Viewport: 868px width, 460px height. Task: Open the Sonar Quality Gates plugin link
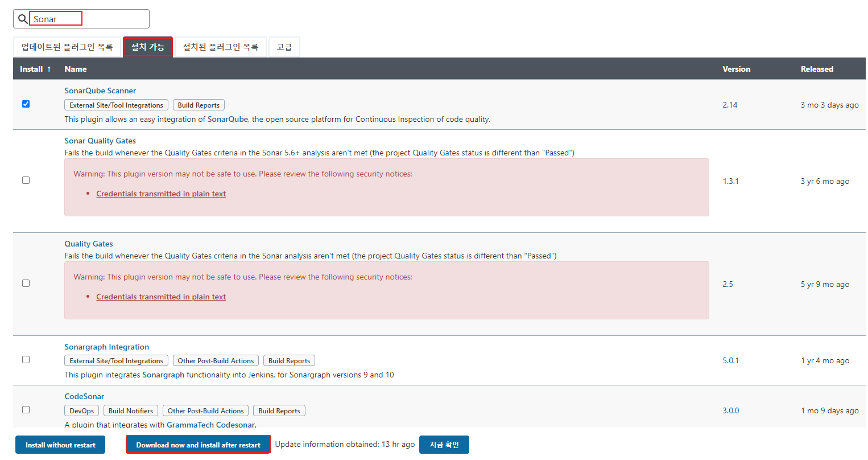(x=100, y=141)
